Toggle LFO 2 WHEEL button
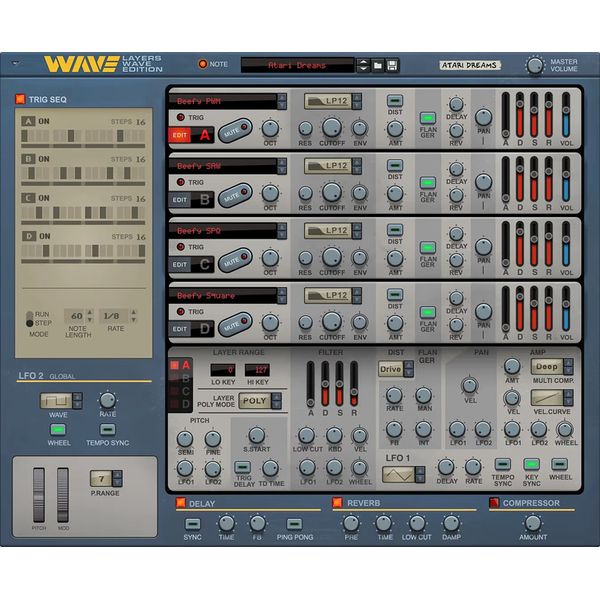The height and width of the screenshot is (600, 600). [x=58, y=429]
